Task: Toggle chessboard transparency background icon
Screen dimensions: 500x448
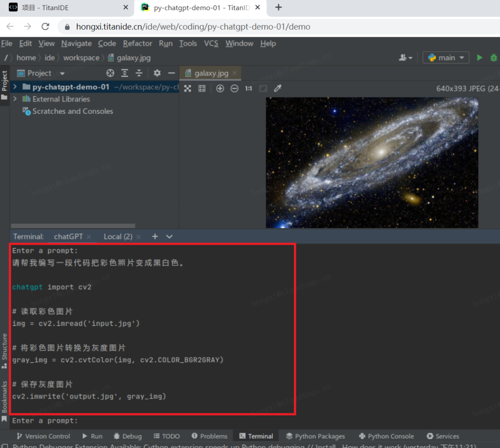Action: (x=263, y=89)
